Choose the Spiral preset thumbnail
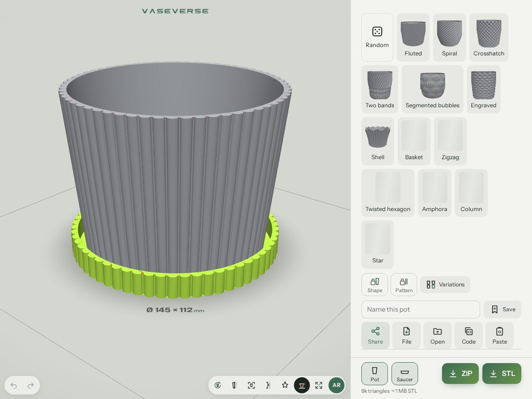This screenshot has height=399, width=532. pos(450,37)
